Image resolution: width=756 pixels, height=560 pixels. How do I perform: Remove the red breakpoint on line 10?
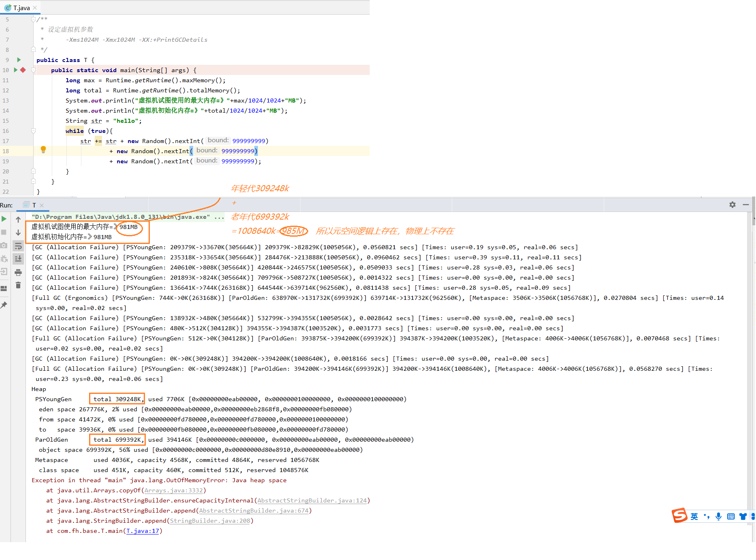pos(23,70)
